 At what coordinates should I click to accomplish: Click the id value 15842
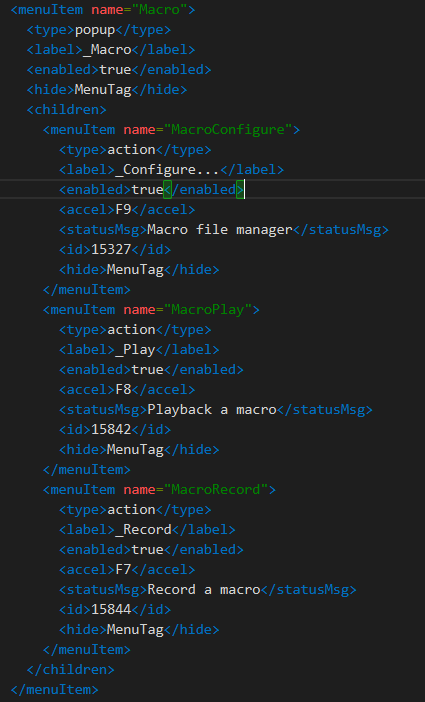coord(111,429)
